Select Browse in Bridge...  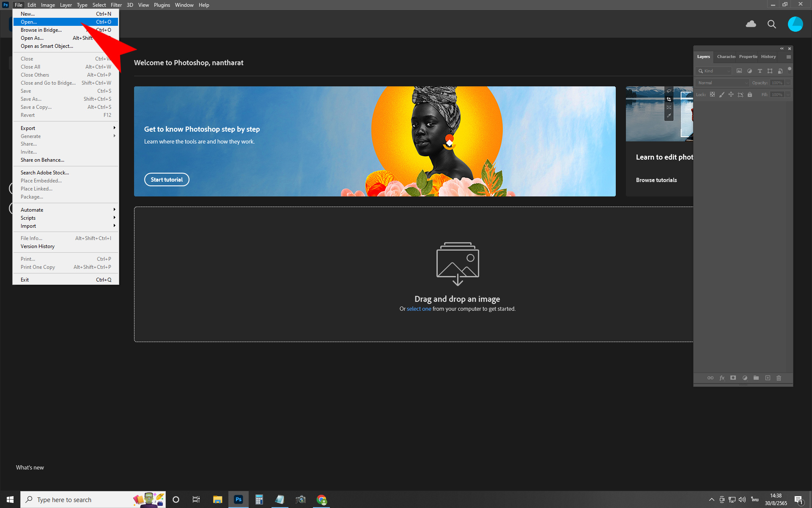tap(66, 30)
